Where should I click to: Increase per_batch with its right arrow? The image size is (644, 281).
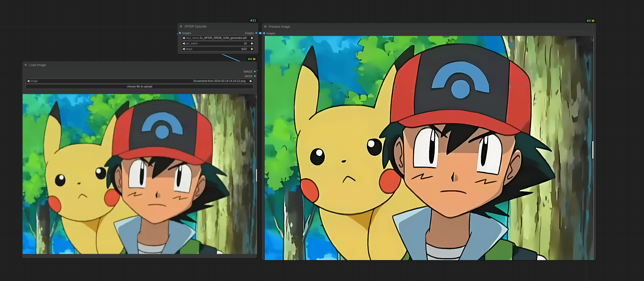(x=252, y=44)
